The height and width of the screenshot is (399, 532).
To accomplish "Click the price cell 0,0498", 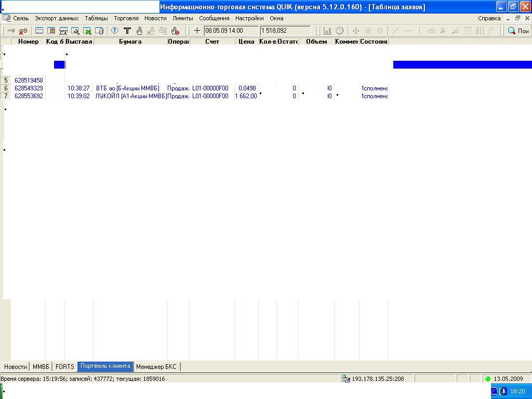I will coord(247,88).
